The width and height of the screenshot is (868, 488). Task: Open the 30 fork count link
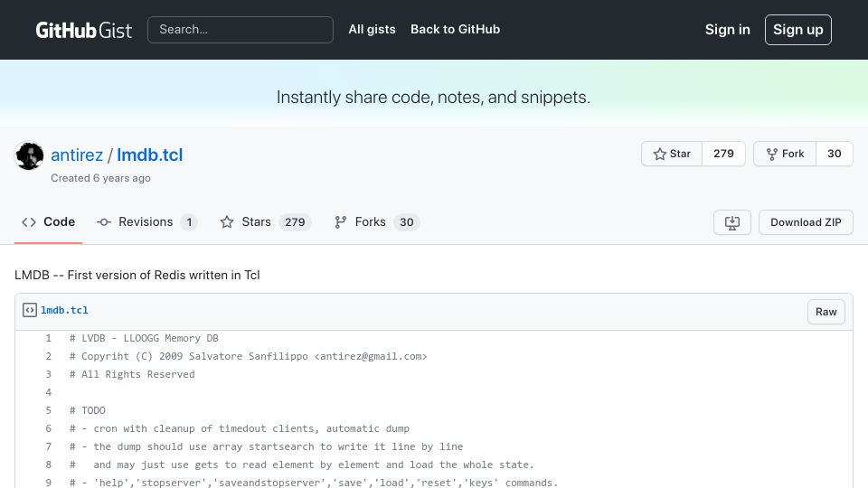(x=835, y=154)
